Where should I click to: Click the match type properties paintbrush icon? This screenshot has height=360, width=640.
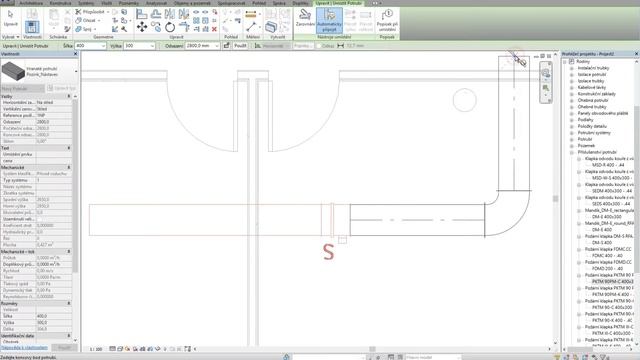tap(67, 29)
